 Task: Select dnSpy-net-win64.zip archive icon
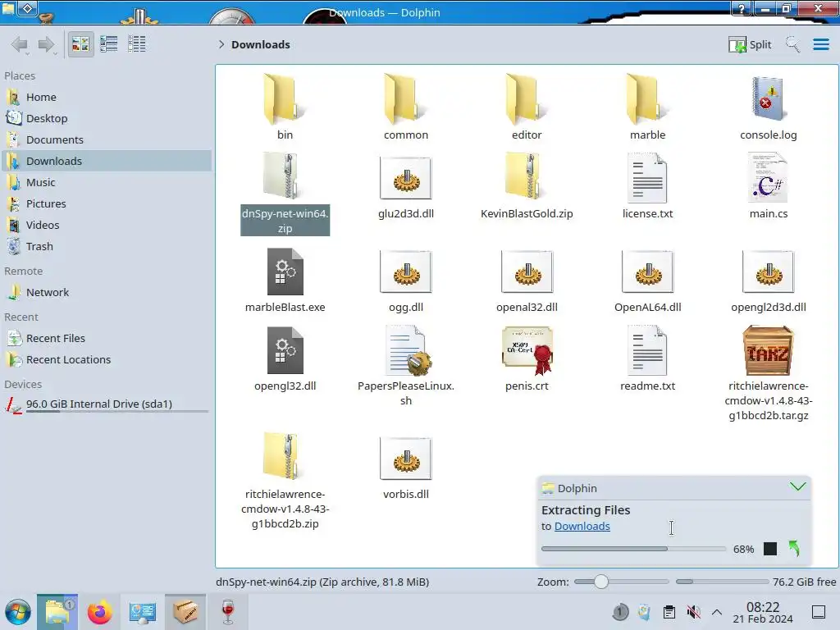pos(285,177)
